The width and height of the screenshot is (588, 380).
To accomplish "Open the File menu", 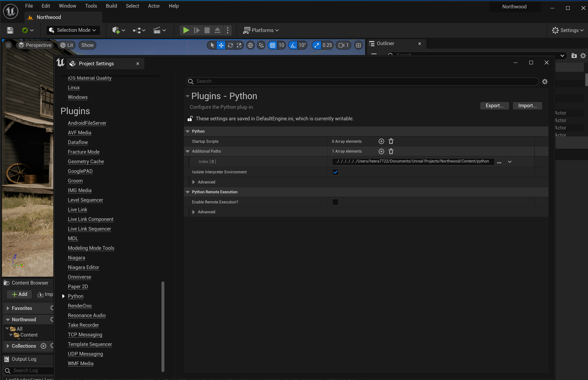I will [x=29, y=6].
